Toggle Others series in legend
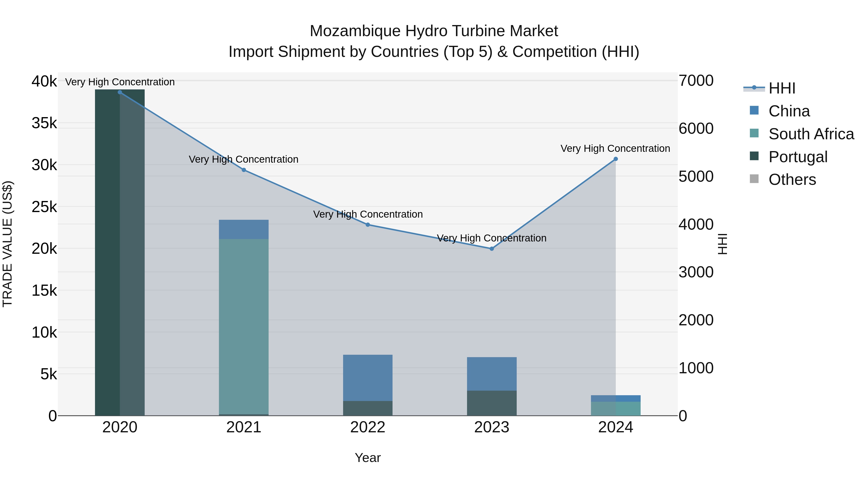 (782, 180)
